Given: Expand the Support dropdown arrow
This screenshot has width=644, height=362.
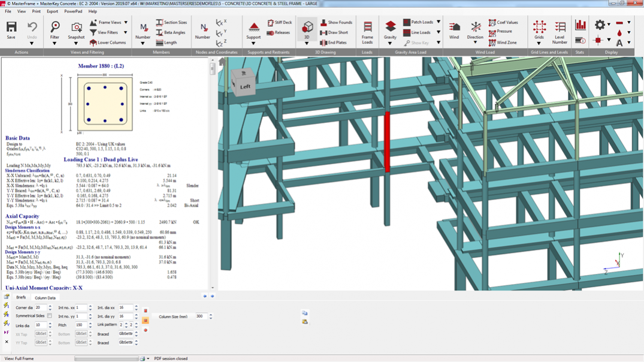Looking at the screenshot, I should 253,43.
